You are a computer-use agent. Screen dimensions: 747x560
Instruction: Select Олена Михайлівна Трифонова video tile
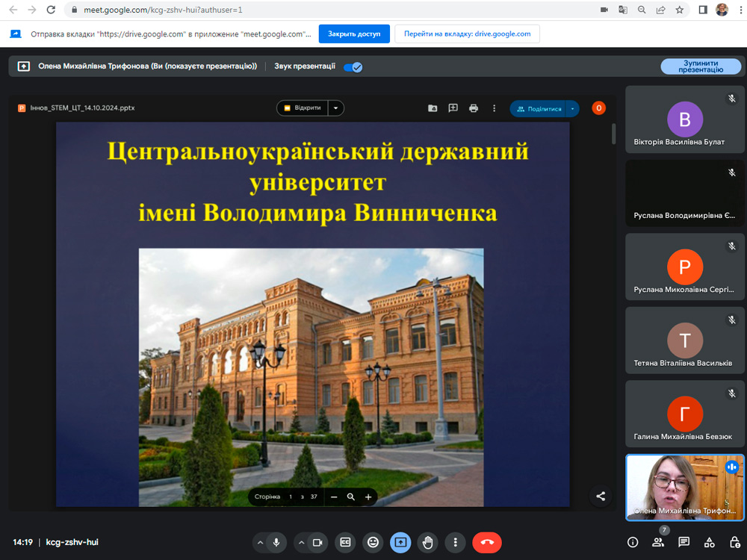tap(685, 487)
